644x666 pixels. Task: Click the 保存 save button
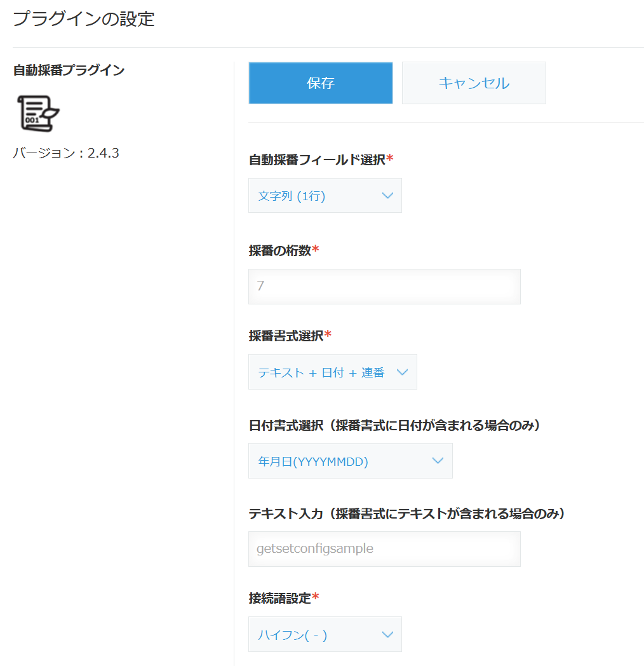coord(320,83)
